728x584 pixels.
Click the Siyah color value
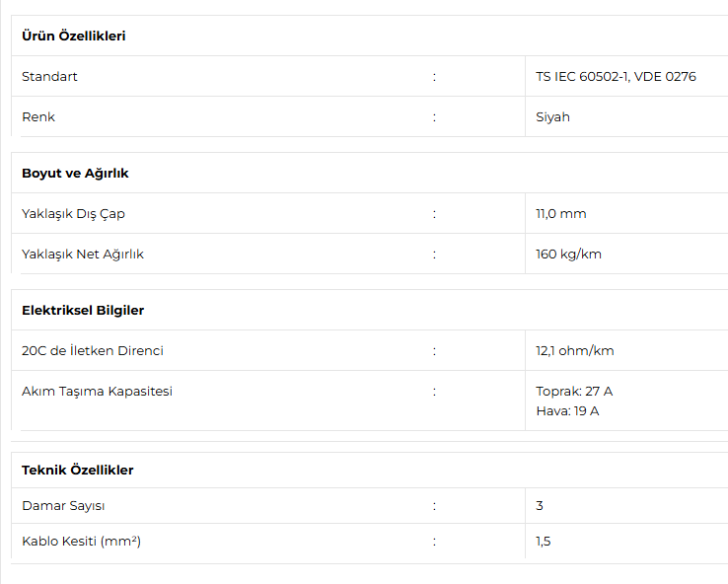point(552,117)
